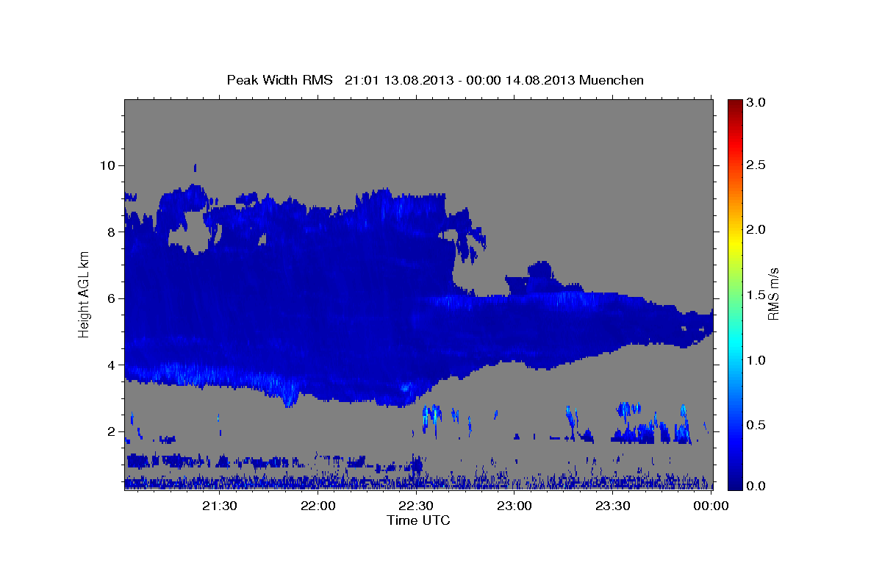Click the height axis label '10'
Screen dimensions: 882x588
click(x=107, y=165)
